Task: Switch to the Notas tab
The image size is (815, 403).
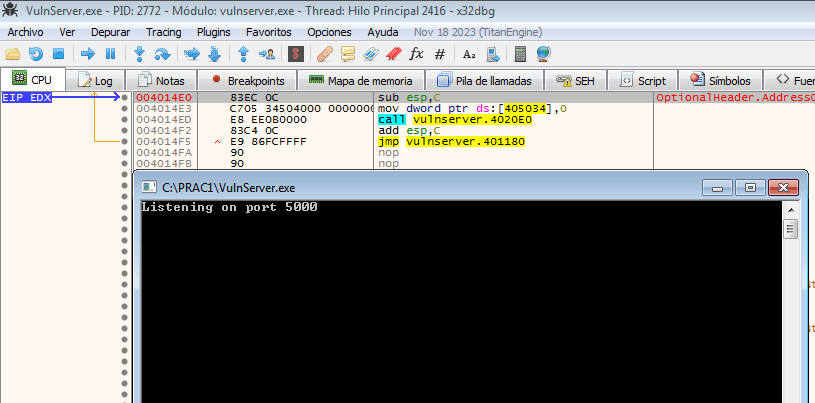Action: tap(161, 81)
